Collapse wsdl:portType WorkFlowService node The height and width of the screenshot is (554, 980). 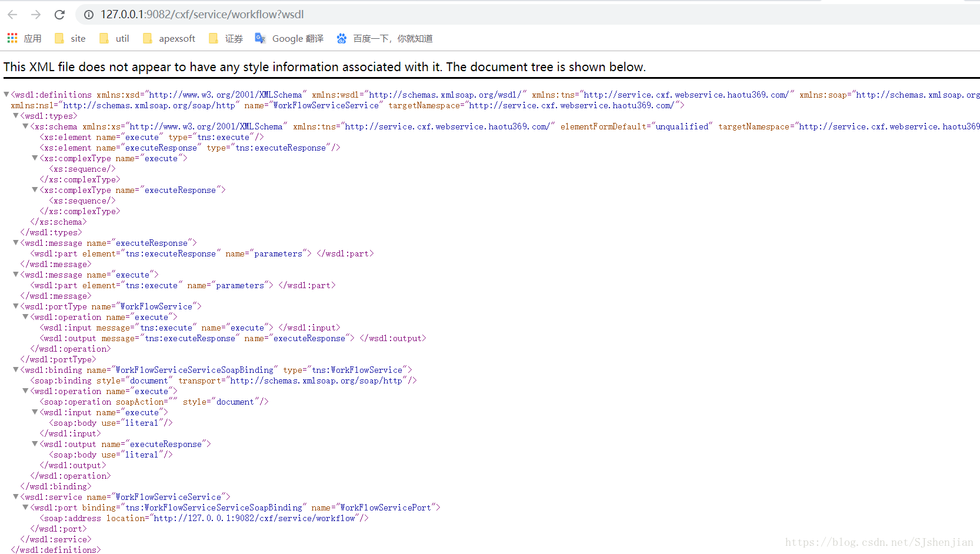click(16, 306)
